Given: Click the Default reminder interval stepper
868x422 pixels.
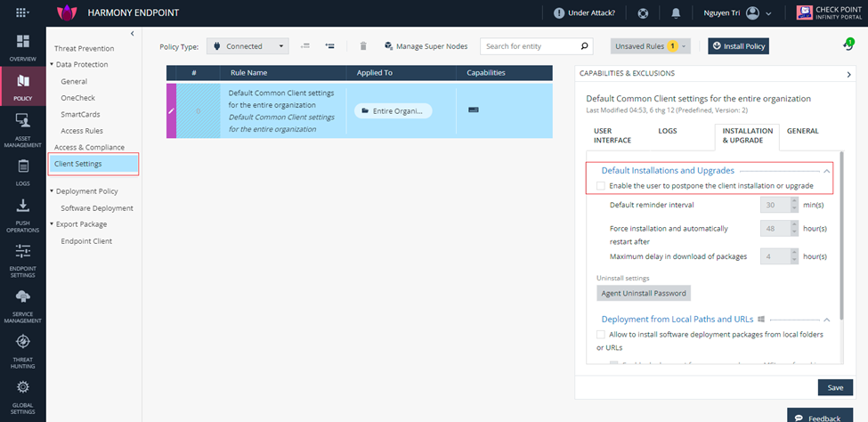Looking at the screenshot, I should (x=794, y=205).
